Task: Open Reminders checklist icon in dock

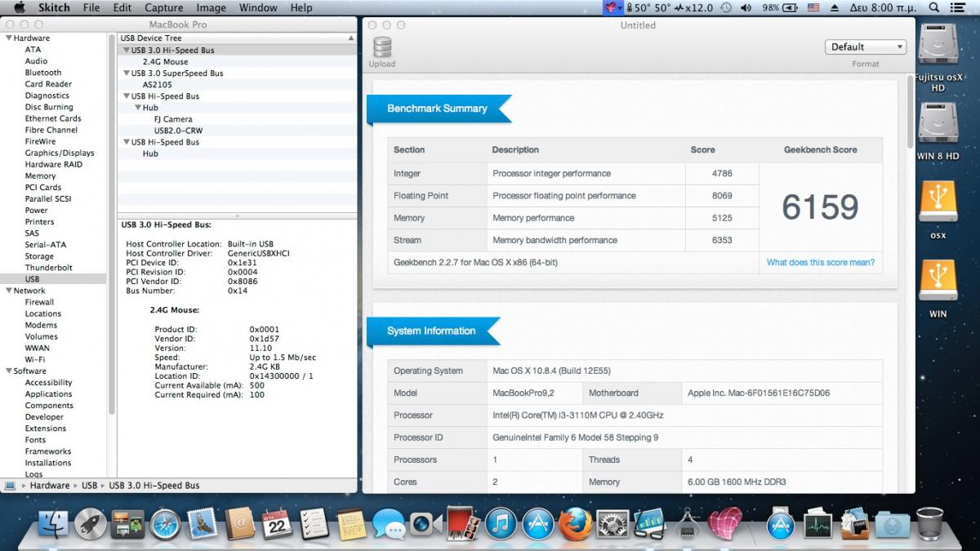Action: pyautogui.click(x=314, y=523)
